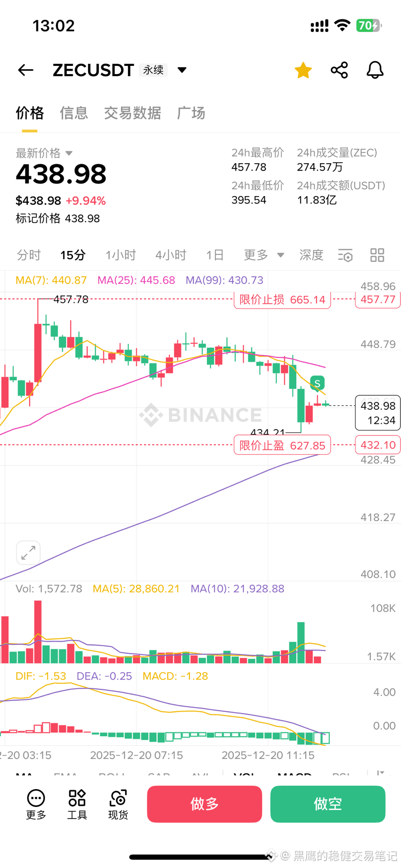Viewport: 401px width, 868px height.
Task: Click the 限价止盈 627.85 order label
Action: (282, 445)
